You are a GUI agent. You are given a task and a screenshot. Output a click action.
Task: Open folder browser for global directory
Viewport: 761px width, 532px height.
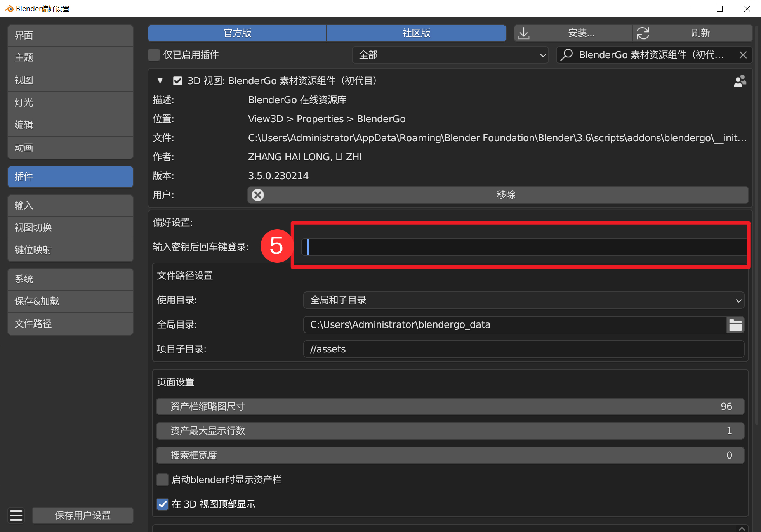(735, 324)
